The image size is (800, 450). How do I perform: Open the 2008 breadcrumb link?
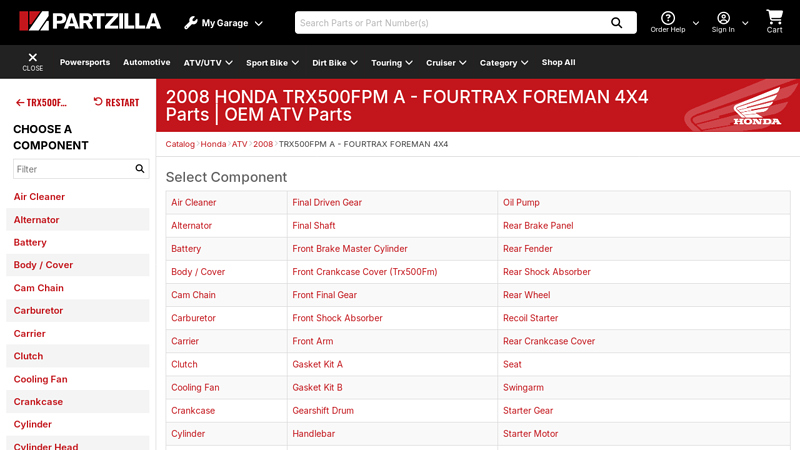(263, 144)
